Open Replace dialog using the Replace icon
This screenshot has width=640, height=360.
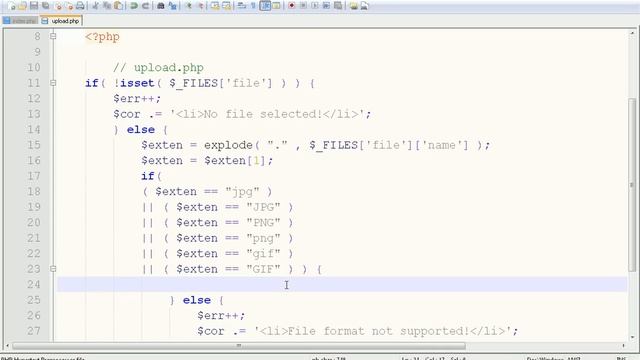(x=172, y=6)
